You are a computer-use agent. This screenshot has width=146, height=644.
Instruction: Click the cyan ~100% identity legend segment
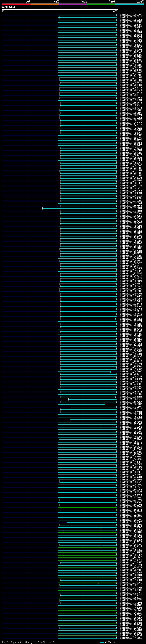130,4
